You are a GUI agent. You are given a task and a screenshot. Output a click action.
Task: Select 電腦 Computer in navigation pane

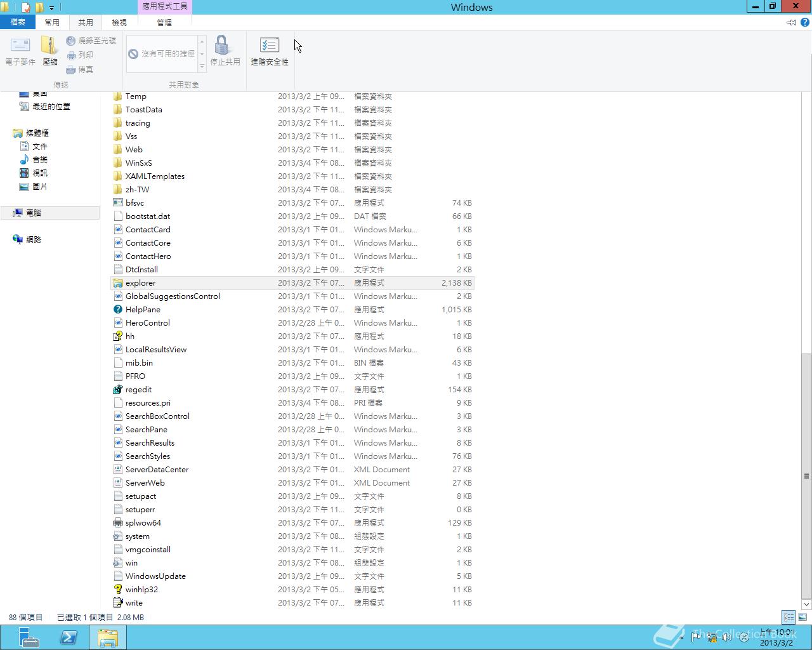[x=49, y=213]
